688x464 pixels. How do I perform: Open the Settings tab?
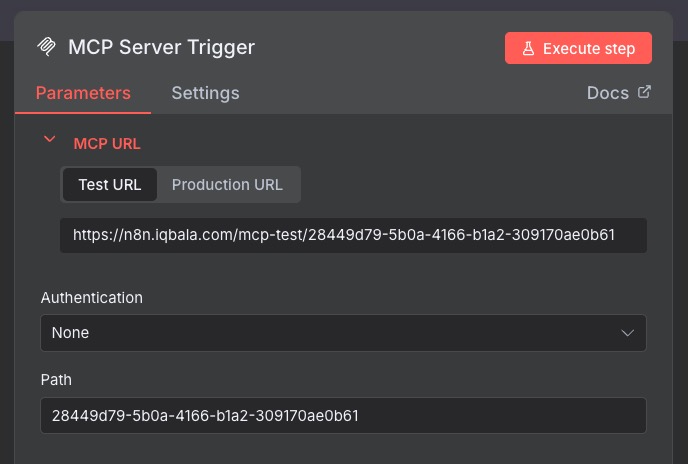pyautogui.click(x=205, y=93)
